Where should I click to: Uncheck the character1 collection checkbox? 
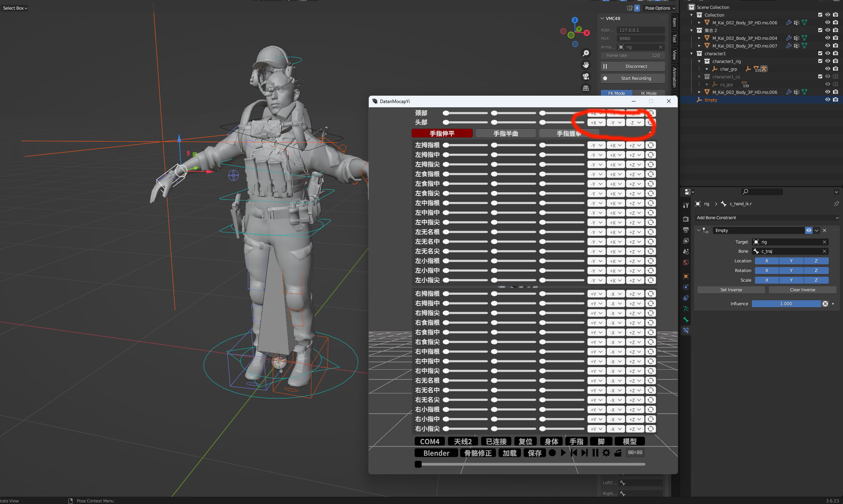click(x=820, y=54)
